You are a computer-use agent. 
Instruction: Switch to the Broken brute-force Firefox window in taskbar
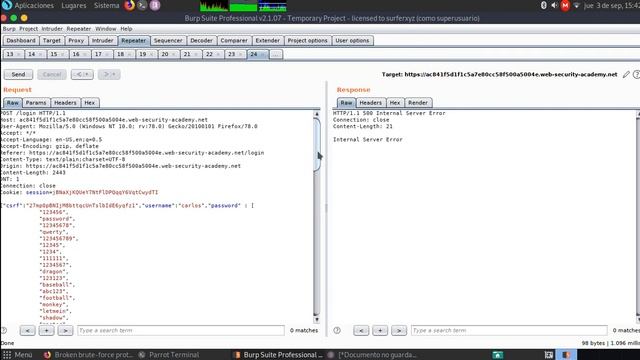[89, 355]
